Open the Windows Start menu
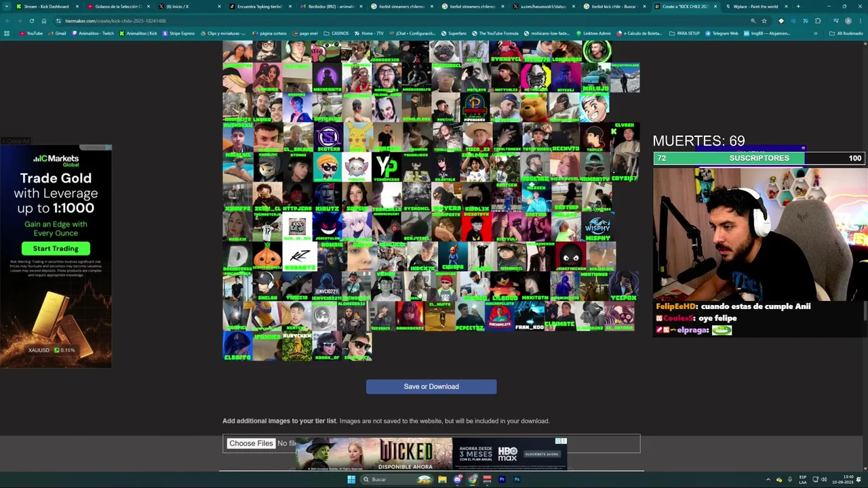 [351, 479]
